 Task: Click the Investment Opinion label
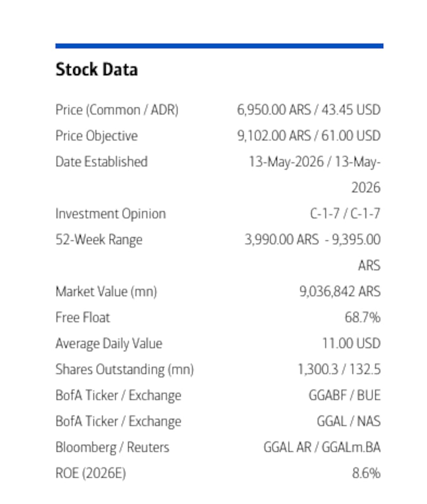coord(111,214)
